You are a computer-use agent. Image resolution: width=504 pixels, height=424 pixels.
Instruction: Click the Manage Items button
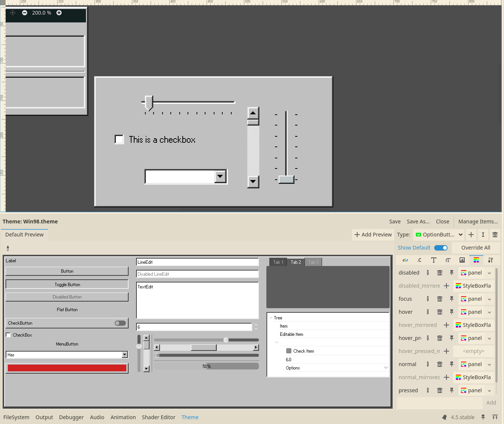click(478, 222)
